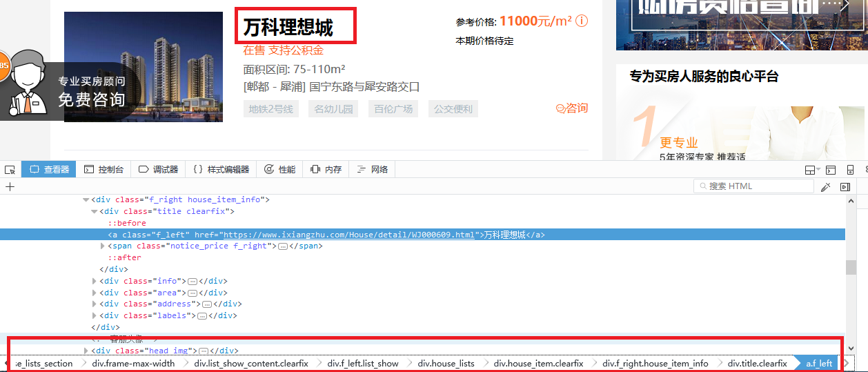Click the WJ000609.html href link in markup
The height and width of the screenshot is (372, 868).
[350, 235]
